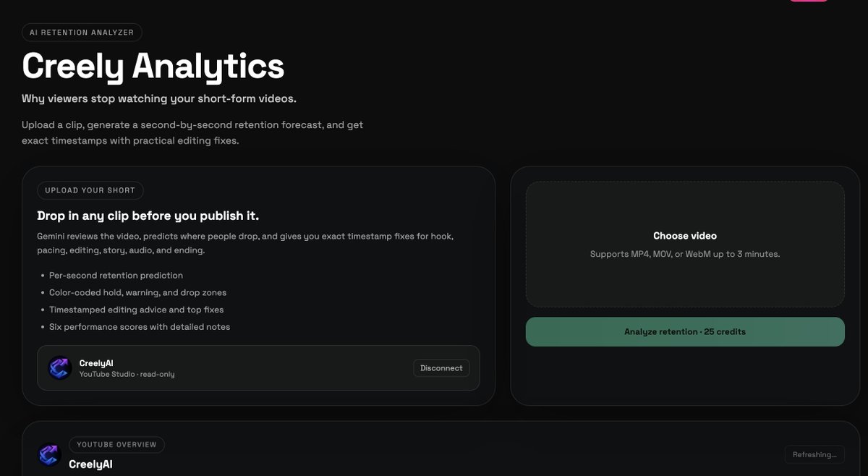
Task: Select 'Six performance scores with detailed notes'
Action: point(140,327)
